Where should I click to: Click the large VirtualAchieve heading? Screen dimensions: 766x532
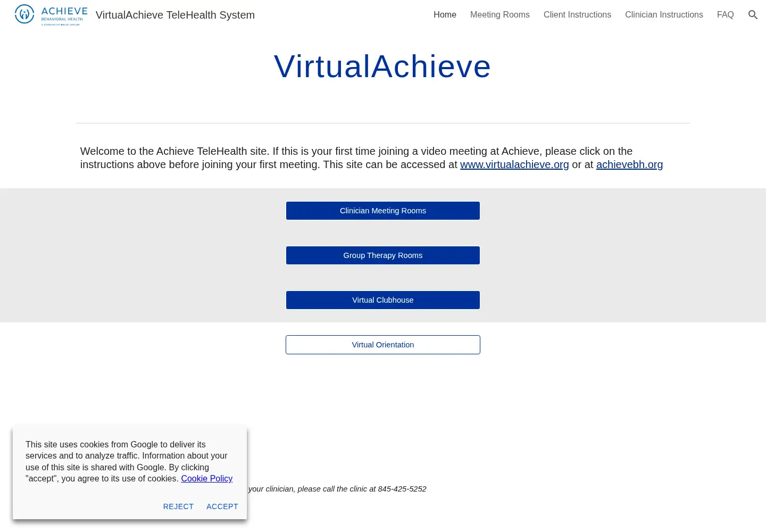click(x=382, y=66)
